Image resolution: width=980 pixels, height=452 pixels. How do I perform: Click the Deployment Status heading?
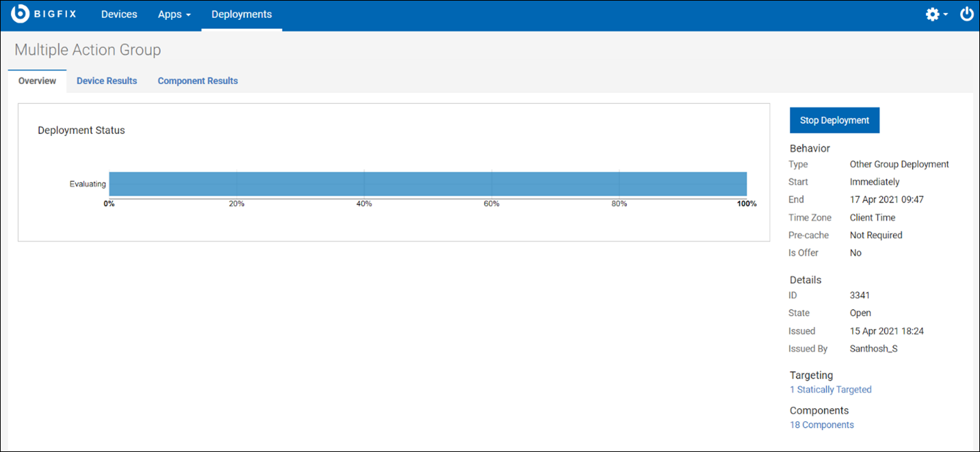(x=81, y=130)
